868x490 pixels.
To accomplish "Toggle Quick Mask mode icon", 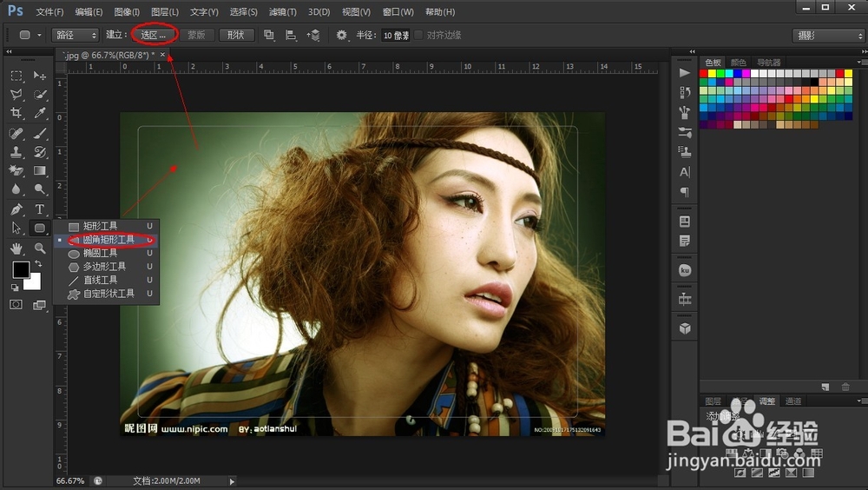I will coord(16,305).
